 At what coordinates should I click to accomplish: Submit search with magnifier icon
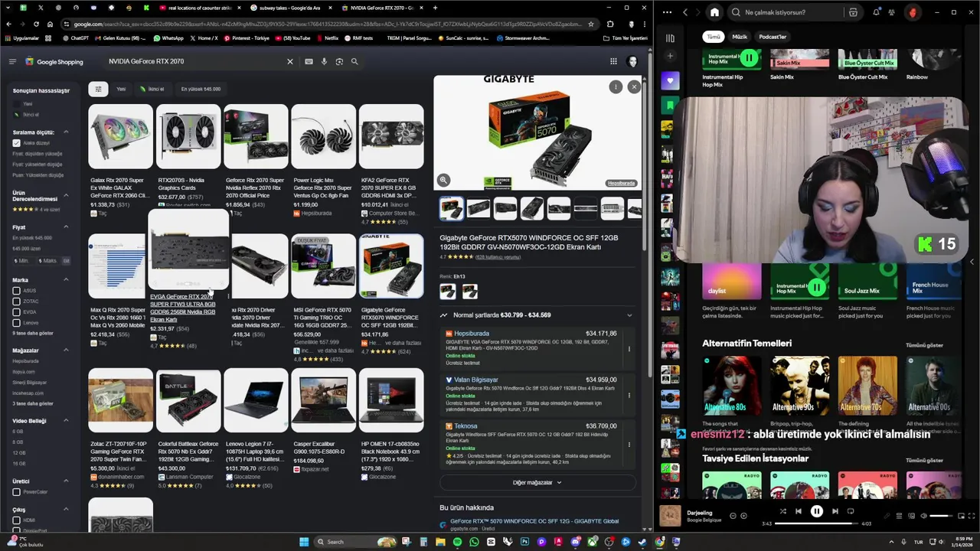(354, 61)
